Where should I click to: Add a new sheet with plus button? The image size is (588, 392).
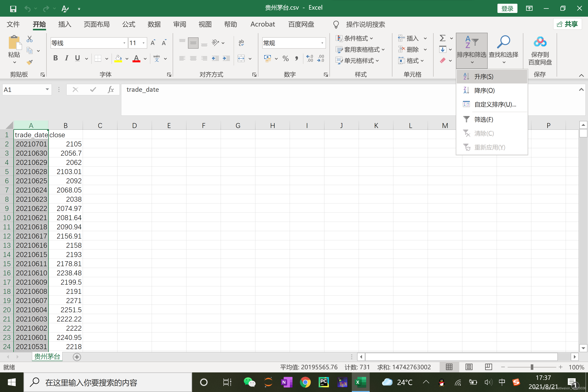77,357
